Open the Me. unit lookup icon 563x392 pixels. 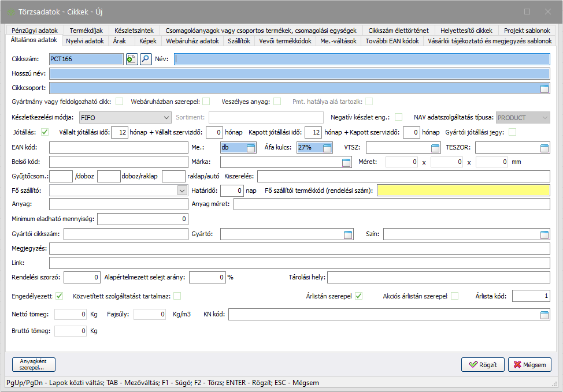tap(250, 148)
